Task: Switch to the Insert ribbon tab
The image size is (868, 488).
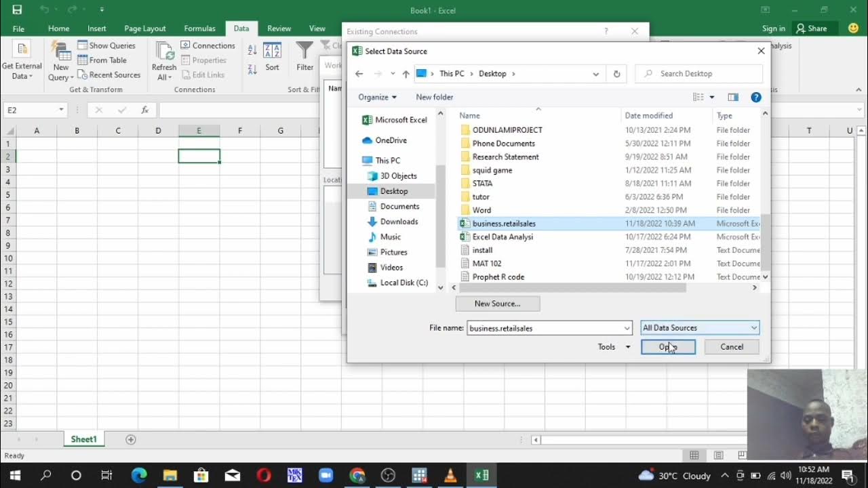Action: click(97, 28)
